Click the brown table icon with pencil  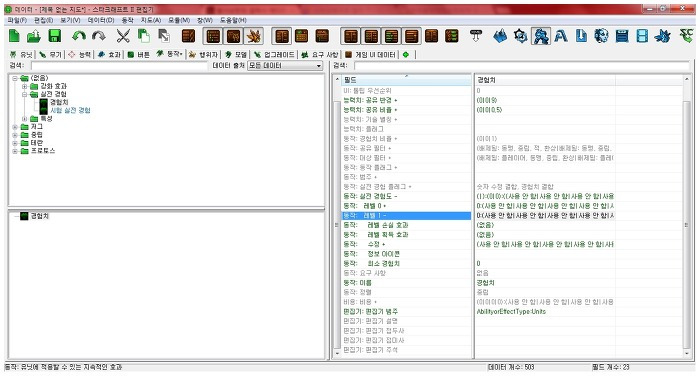coord(188,36)
